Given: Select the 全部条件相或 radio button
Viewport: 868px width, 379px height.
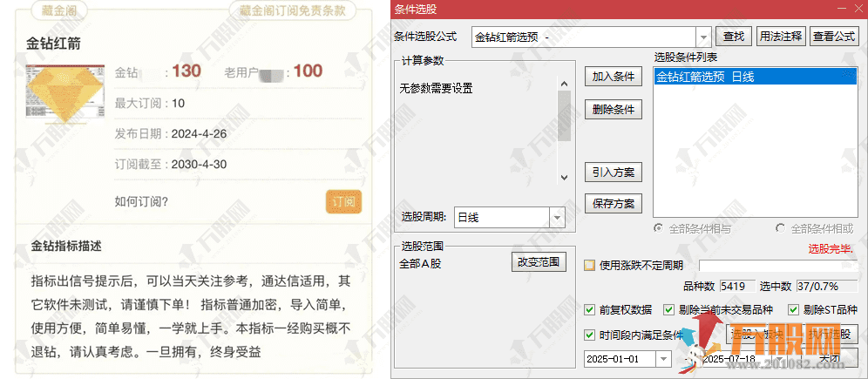Looking at the screenshot, I should click(781, 228).
